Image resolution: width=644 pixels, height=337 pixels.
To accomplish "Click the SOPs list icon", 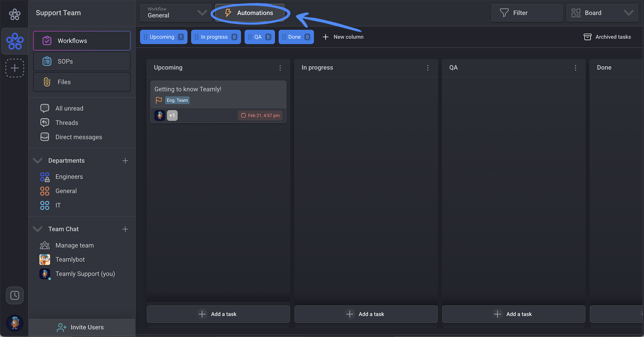I will [47, 61].
